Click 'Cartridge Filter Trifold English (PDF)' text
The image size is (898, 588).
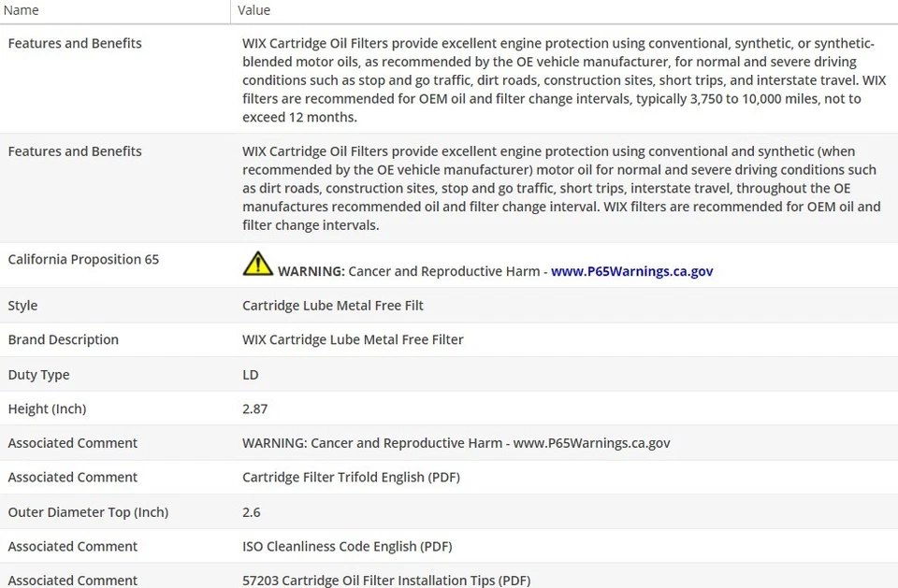(351, 478)
